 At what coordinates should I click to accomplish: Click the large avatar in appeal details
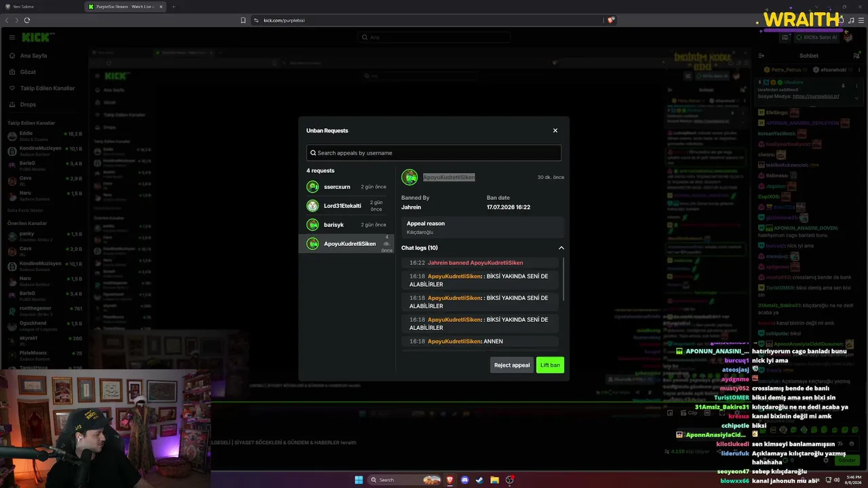click(410, 178)
